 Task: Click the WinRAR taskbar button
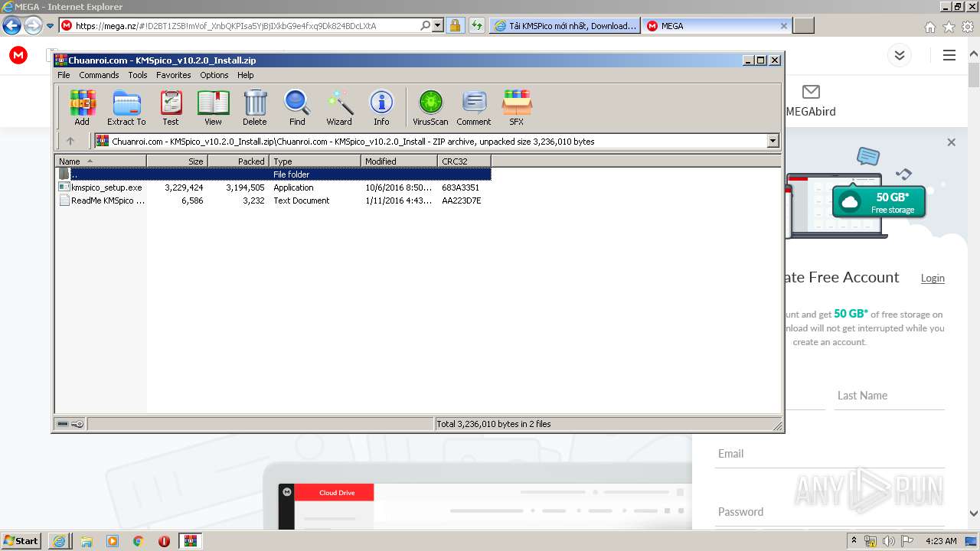click(x=191, y=541)
